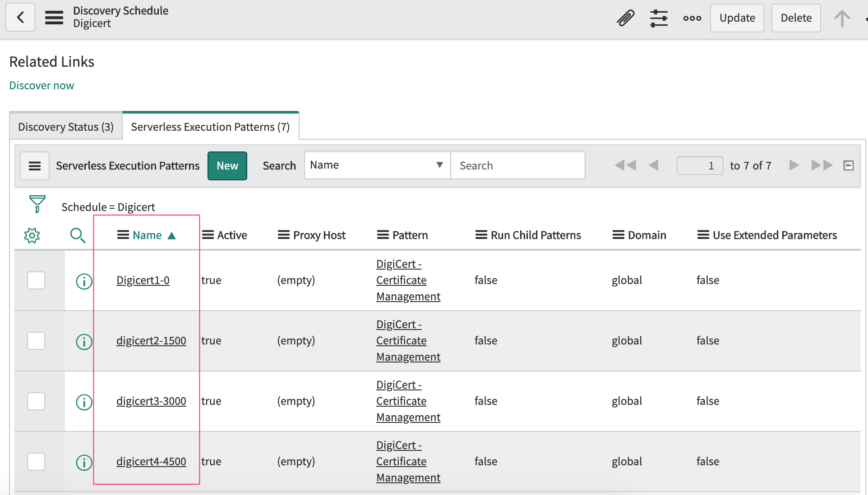Click the Discover now link
The image size is (868, 495).
coord(42,86)
